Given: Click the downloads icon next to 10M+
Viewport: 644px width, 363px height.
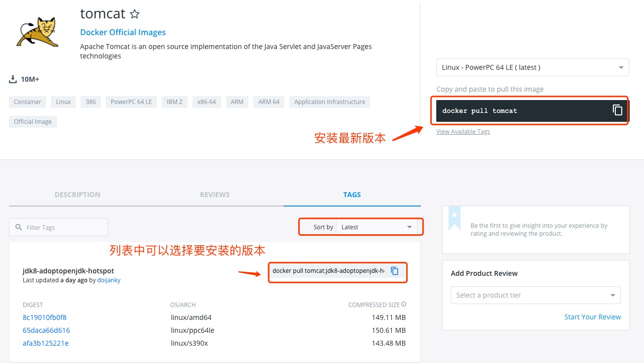Looking at the screenshot, I should (12, 79).
